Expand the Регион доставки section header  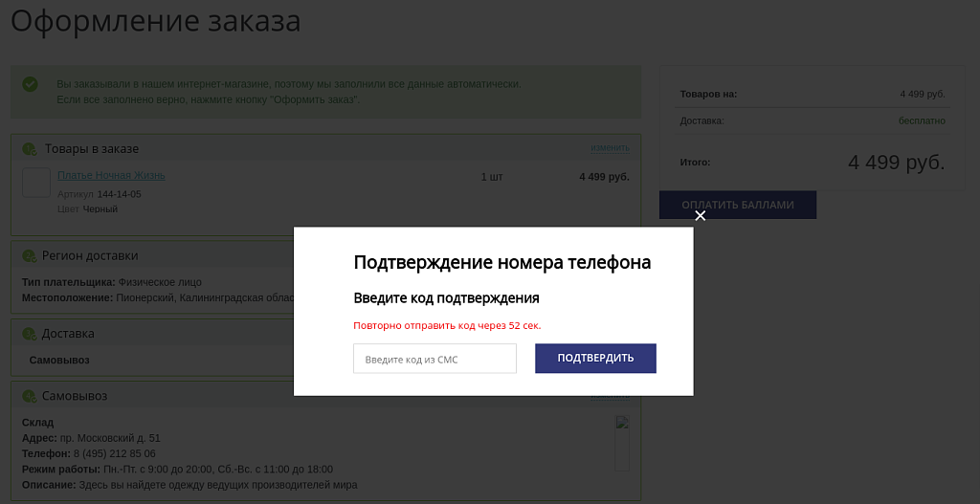tap(90, 256)
